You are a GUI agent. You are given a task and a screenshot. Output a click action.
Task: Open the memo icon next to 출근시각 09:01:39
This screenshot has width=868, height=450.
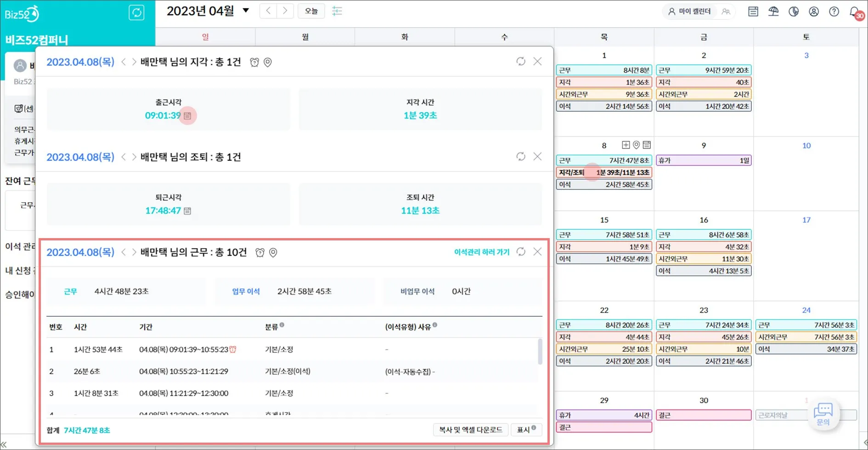coord(187,116)
